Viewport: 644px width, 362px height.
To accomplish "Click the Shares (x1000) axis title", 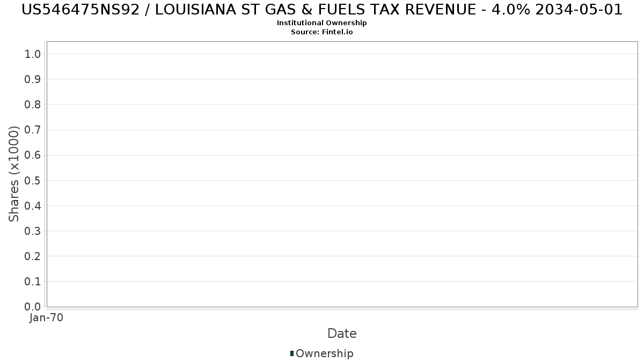I will coord(14,174).
